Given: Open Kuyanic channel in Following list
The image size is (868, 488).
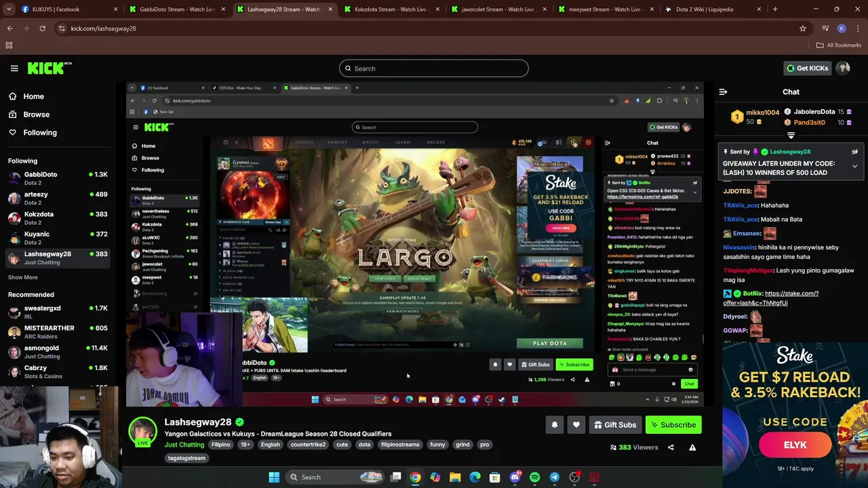Looking at the screenshot, I should pyautogui.click(x=58, y=238).
